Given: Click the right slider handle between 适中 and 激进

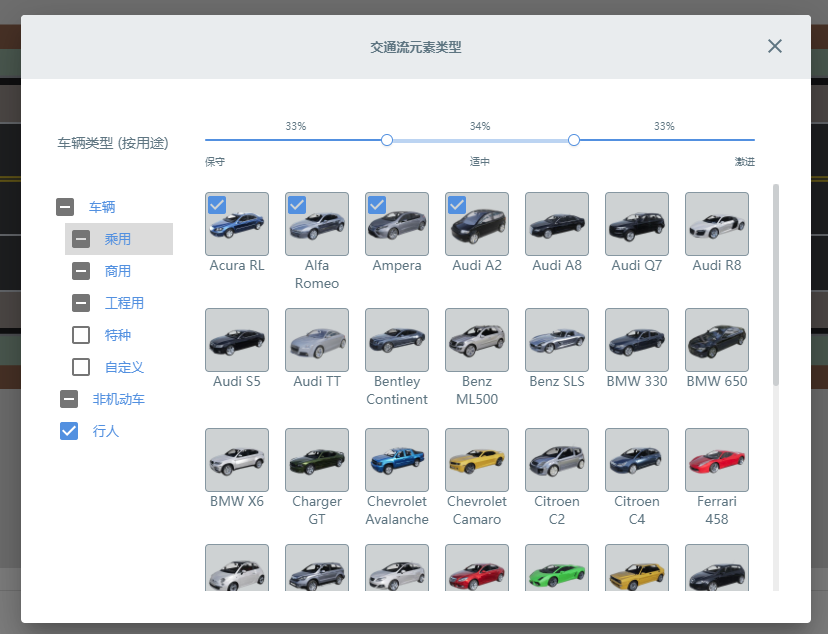Looking at the screenshot, I should 574,140.
